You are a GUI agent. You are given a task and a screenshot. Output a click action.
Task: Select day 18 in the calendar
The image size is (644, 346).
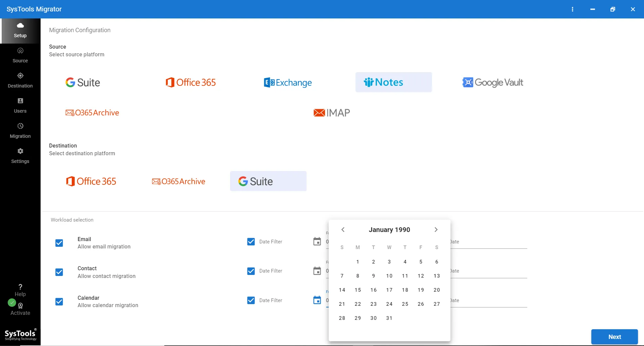(x=405, y=290)
